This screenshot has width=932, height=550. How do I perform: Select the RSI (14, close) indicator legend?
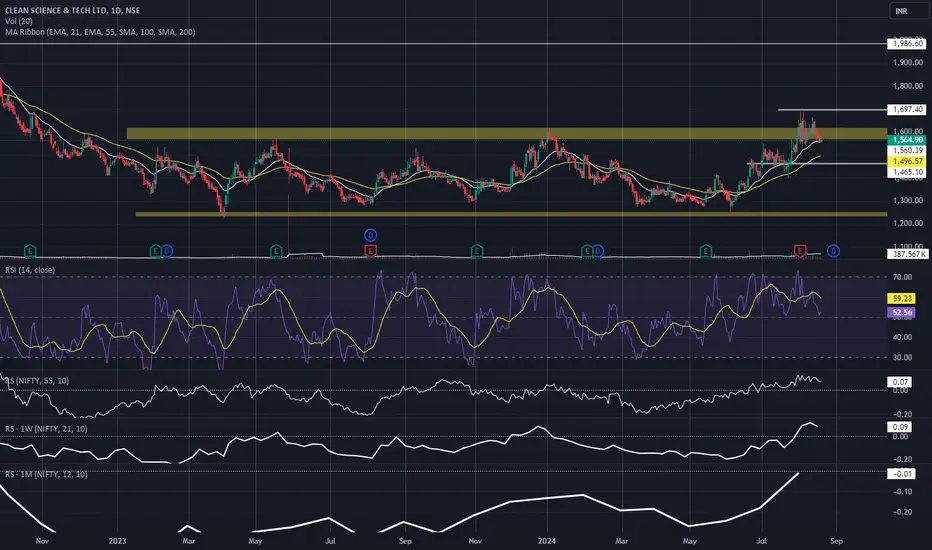30,270
